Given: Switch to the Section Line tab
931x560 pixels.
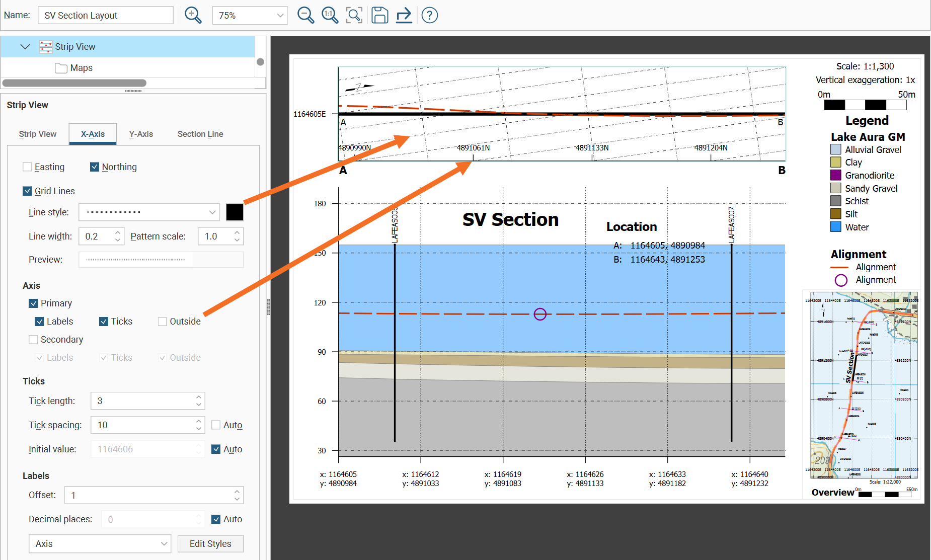Looking at the screenshot, I should 200,134.
